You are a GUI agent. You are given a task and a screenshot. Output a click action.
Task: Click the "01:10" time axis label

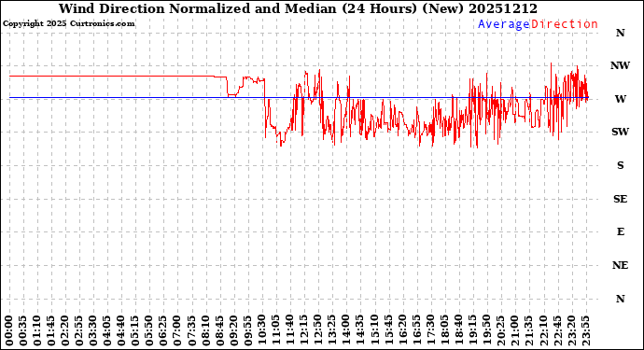pyautogui.click(x=37, y=330)
